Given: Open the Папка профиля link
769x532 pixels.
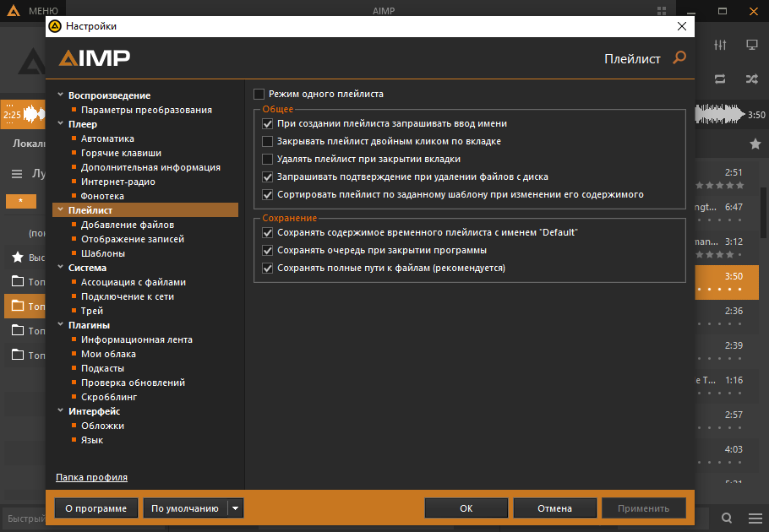Looking at the screenshot, I should coord(92,477).
